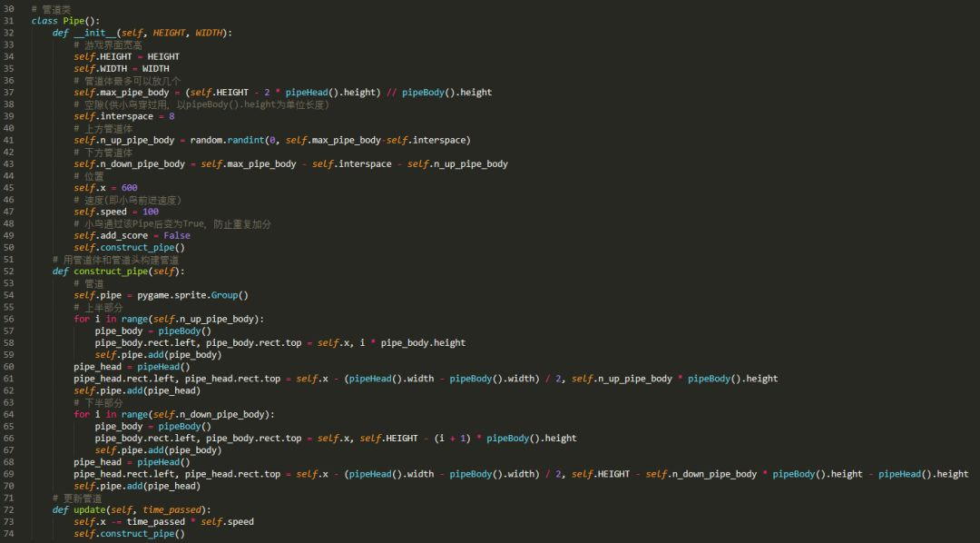Click the interspace value 8

pos(171,116)
